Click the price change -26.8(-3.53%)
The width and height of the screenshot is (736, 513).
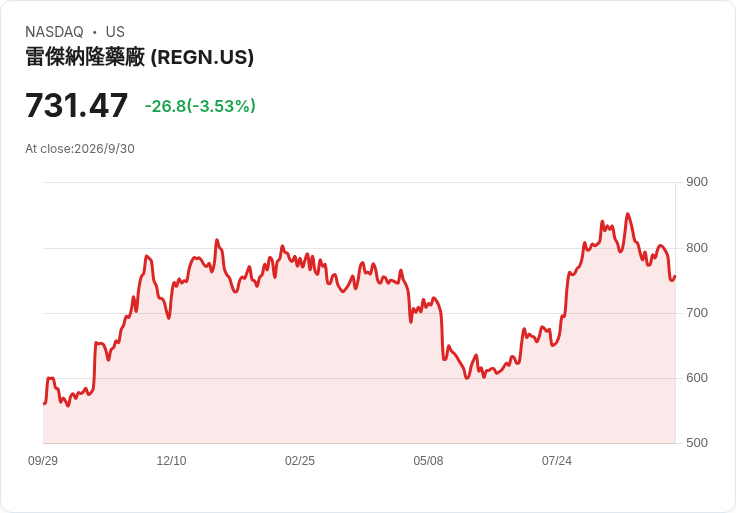point(200,106)
